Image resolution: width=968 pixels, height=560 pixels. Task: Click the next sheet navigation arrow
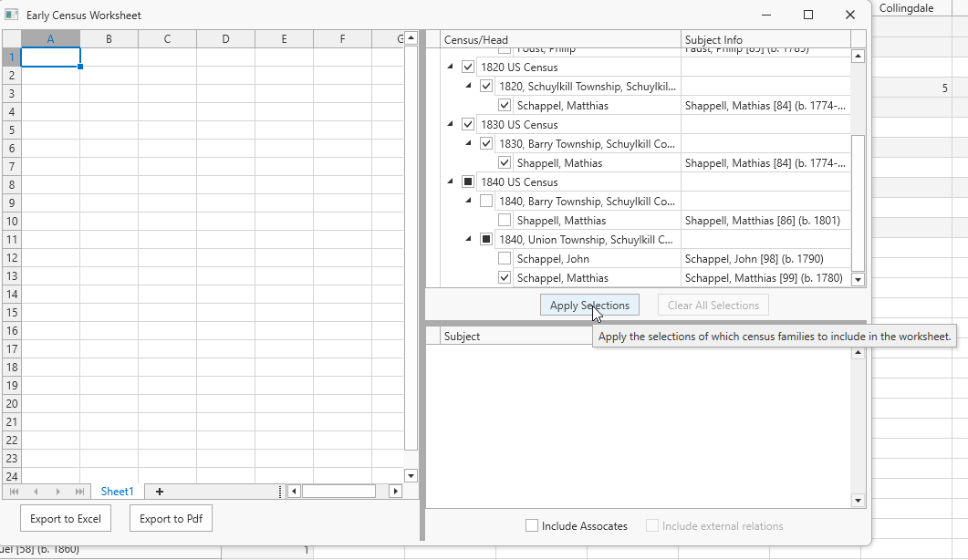58,492
